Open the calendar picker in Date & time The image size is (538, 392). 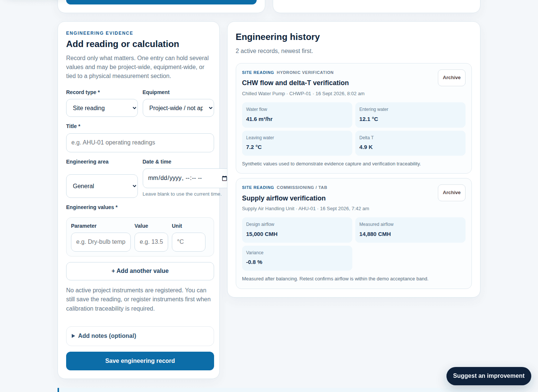(224, 178)
